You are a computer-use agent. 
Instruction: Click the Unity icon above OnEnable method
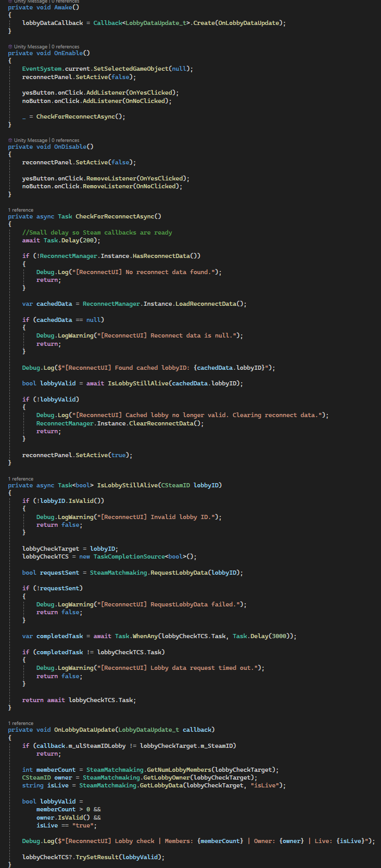[10, 47]
